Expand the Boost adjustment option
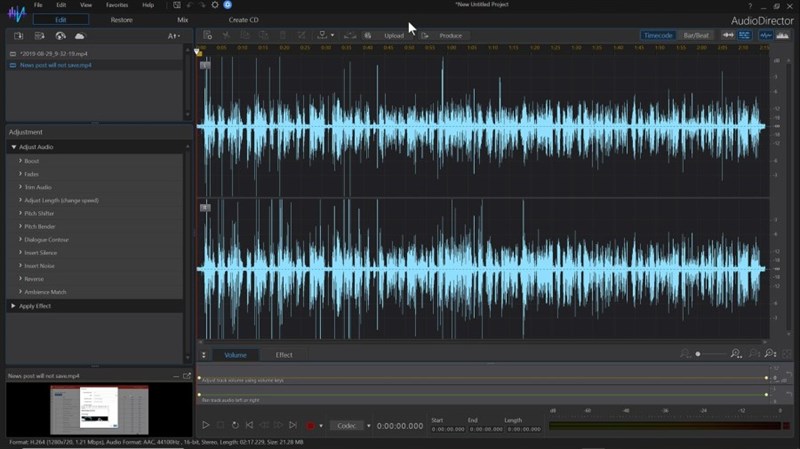This screenshot has height=449, width=800. tap(32, 160)
